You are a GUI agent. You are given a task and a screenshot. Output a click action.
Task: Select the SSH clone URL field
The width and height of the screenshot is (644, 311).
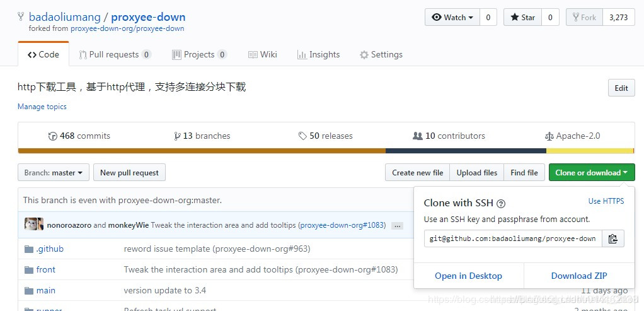(513, 238)
